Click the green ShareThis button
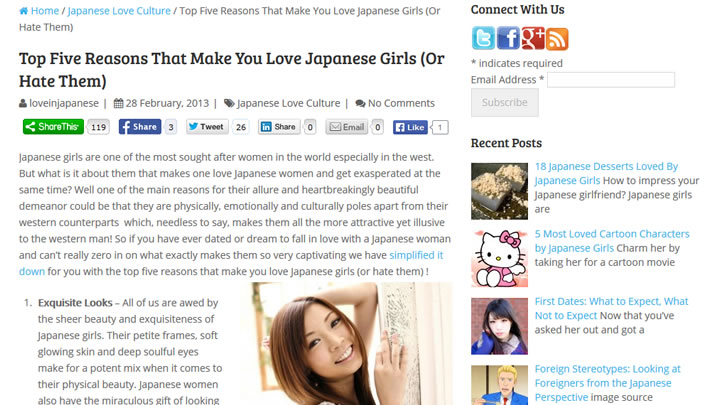 tap(53, 127)
